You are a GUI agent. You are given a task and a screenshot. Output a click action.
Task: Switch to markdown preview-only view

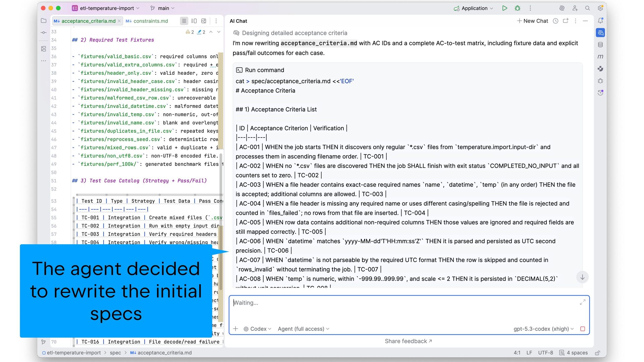[204, 21]
